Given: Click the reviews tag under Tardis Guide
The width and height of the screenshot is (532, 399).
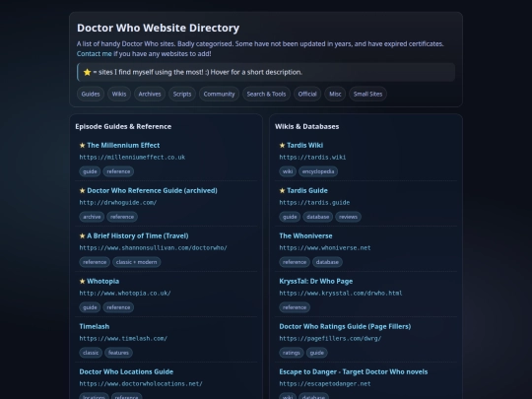Looking at the screenshot, I should click(x=348, y=217).
